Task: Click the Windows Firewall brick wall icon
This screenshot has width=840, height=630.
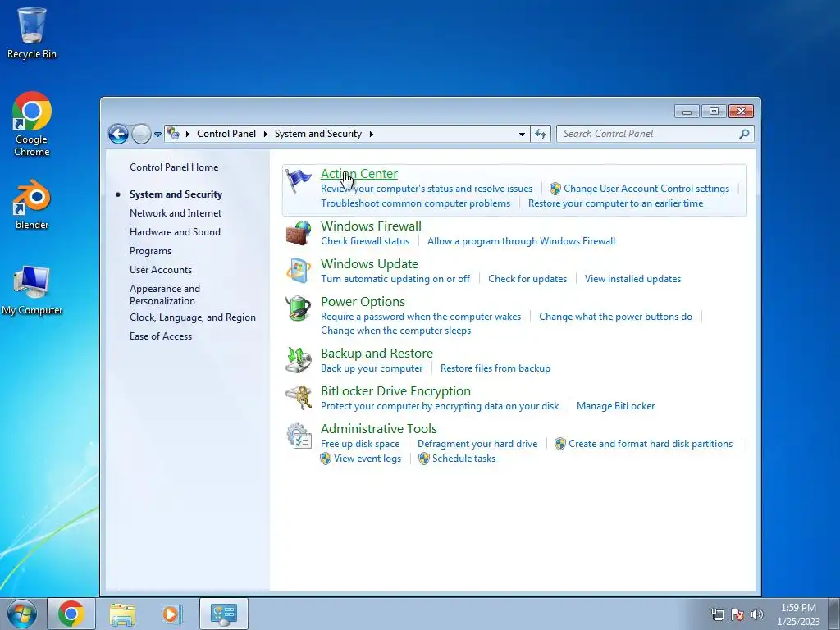Action: pyautogui.click(x=299, y=233)
